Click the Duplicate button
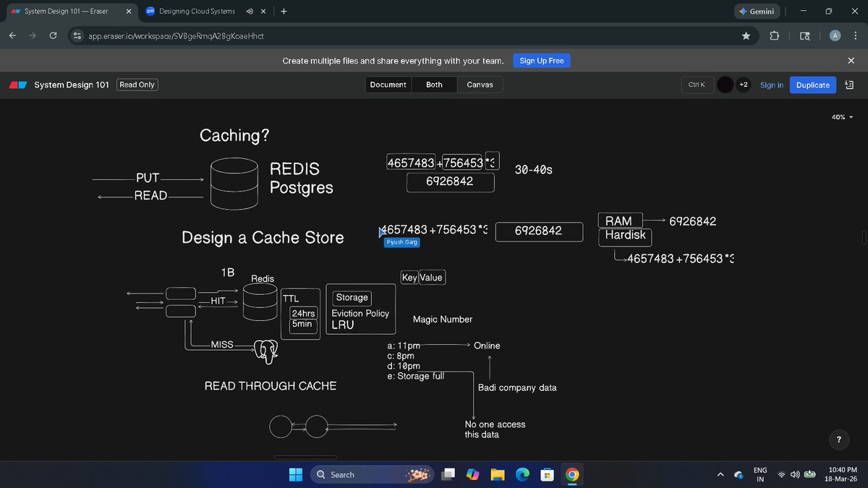 (812, 85)
